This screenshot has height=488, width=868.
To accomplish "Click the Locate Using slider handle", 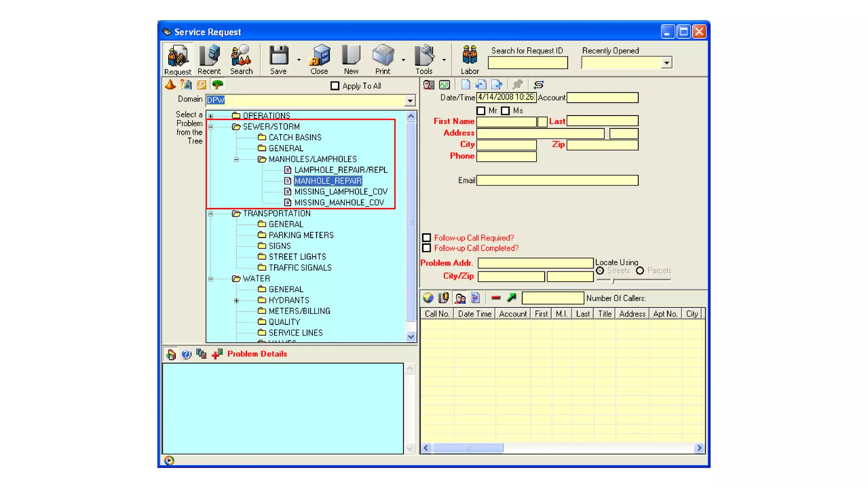I will [x=613, y=280].
